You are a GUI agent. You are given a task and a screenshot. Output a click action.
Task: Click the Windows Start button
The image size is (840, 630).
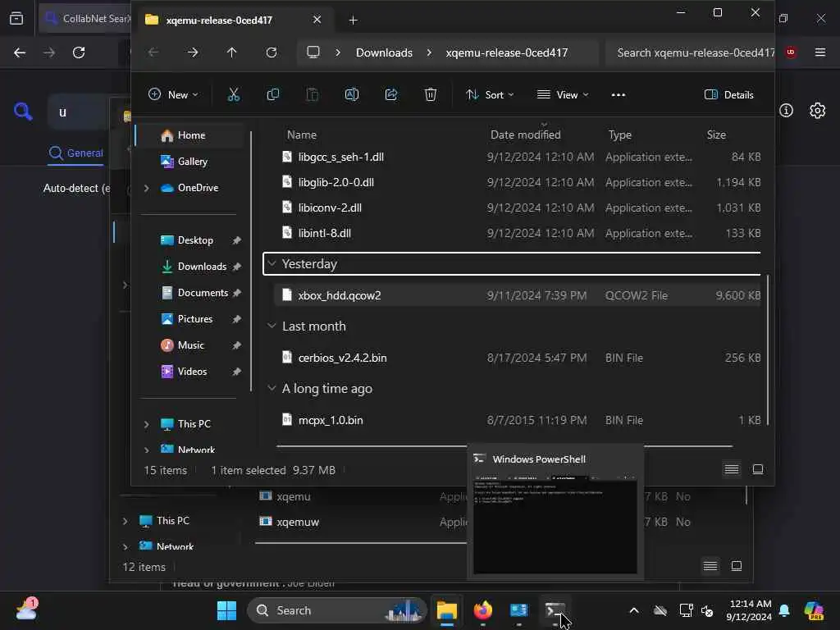point(226,610)
